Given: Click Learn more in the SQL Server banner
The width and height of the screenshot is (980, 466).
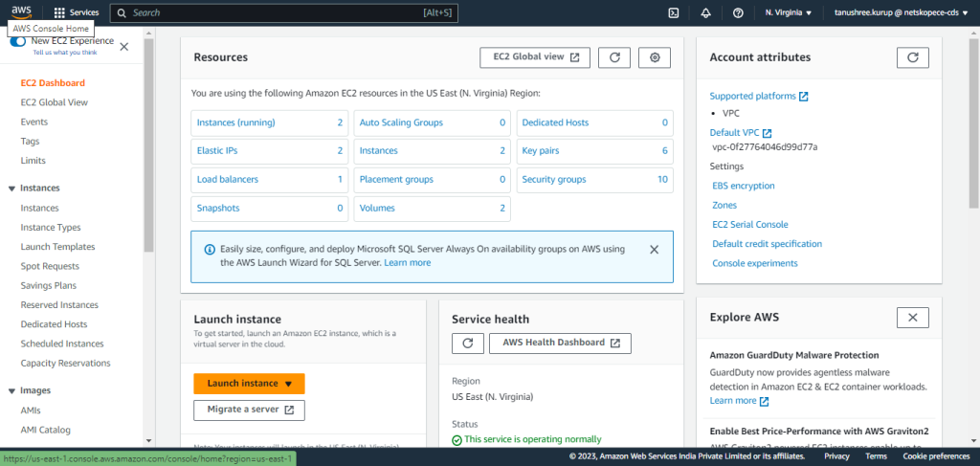Looking at the screenshot, I should pos(408,263).
